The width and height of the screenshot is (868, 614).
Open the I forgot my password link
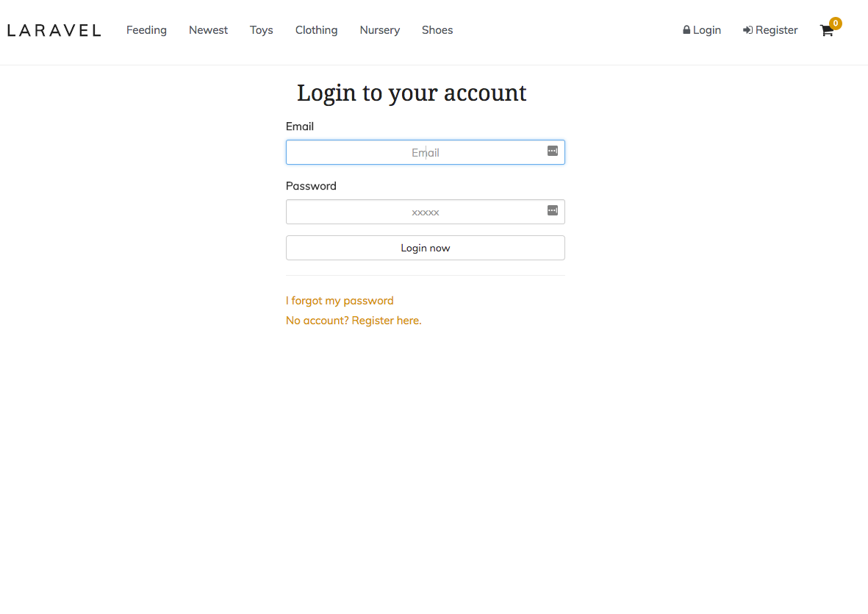pos(339,300)
